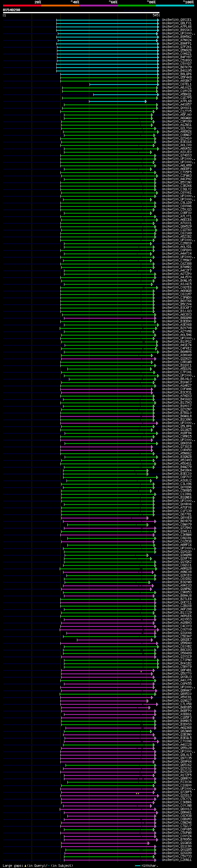197x868 pixels.
Task: Select the UniRef100_A5BK01 label
Action: tap(176, 94)
